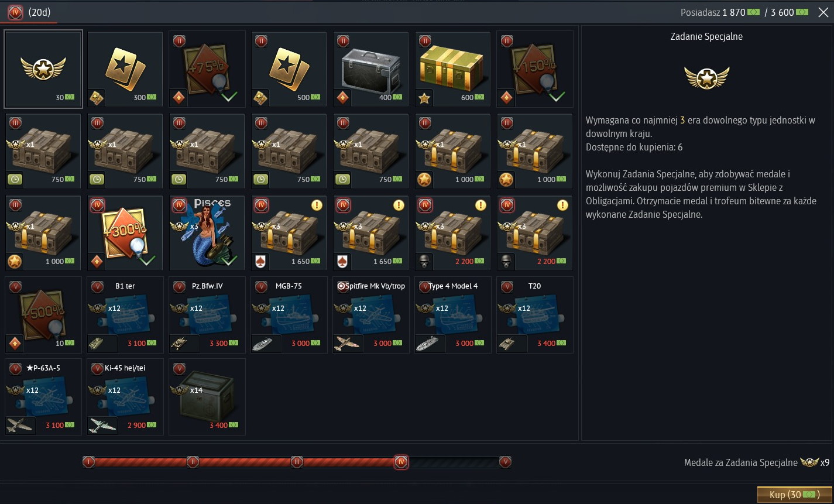Select the B1 ter blueprint item
The image size is (834, 504).
click(x=125, y=315)
